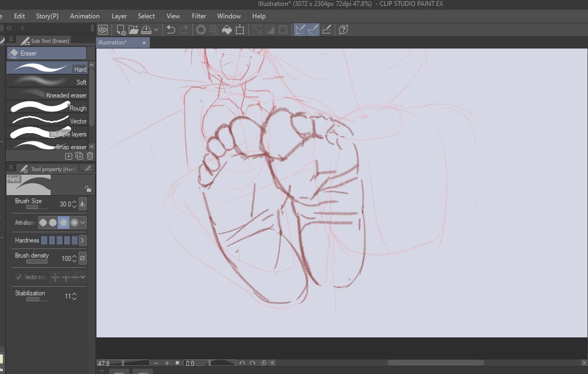
Task: Click sub tool list scroll up arrow
Action: pyautogui.click(x=92, y=65)
